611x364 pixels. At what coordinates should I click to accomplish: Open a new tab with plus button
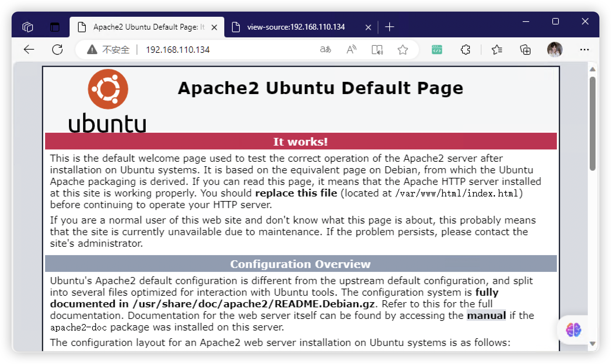(390, 27)
